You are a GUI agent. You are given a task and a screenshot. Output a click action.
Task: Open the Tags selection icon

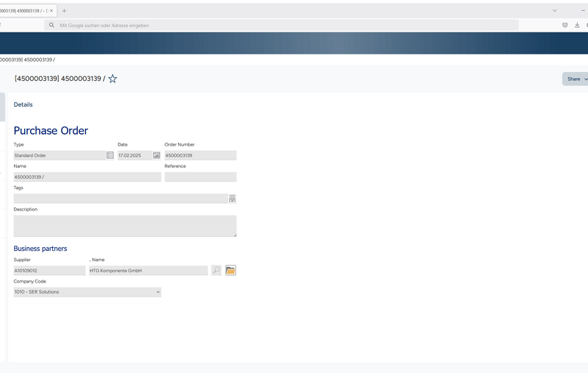click(x=232, y=199)
